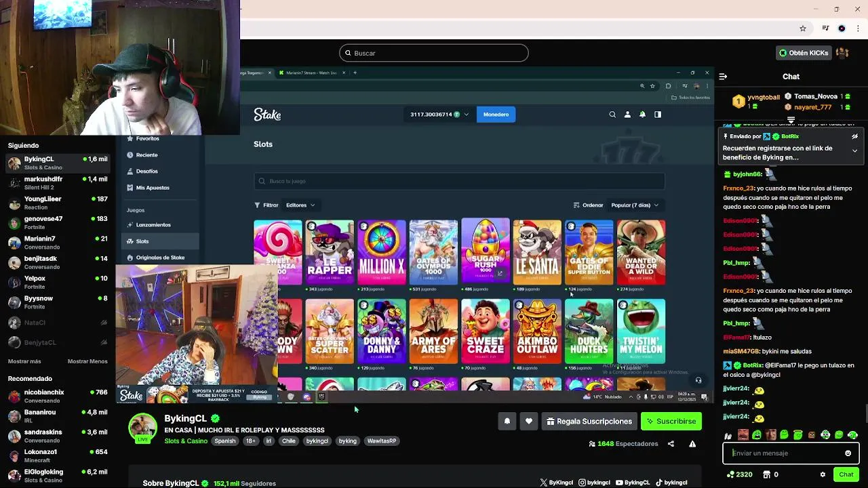Open Le Santa slot thumbnail

(x=537, y=251)
